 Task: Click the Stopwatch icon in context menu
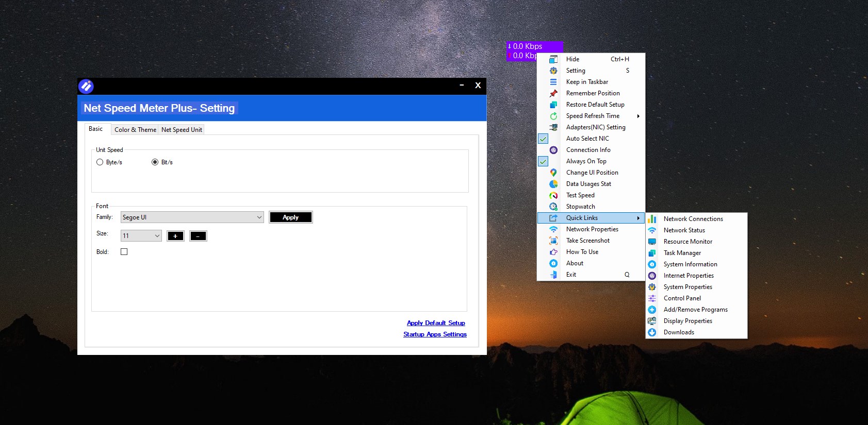pos(553,207)
